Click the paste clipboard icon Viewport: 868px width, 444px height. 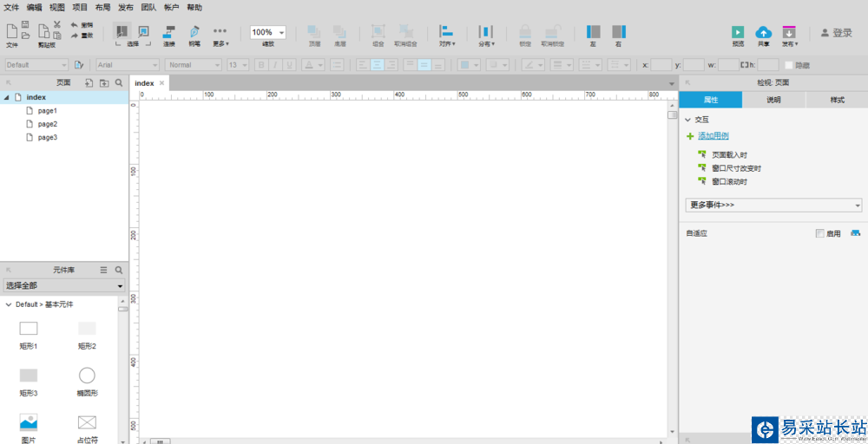(x=56, y=36)
